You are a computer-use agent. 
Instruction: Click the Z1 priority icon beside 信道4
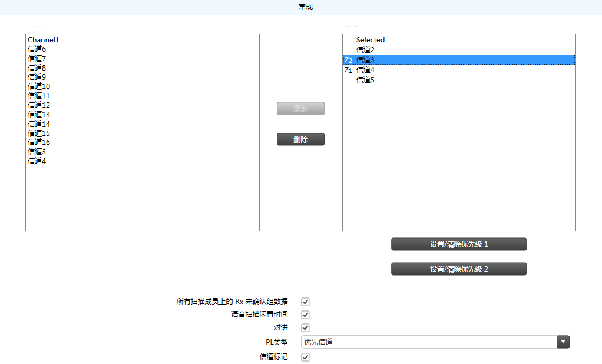tap(348, 70)
